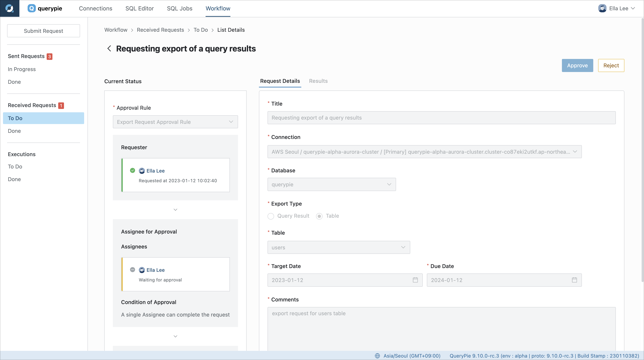Select Received Requests To Do
The width and height of the screenshot is (644, 360).
(43, 118)
